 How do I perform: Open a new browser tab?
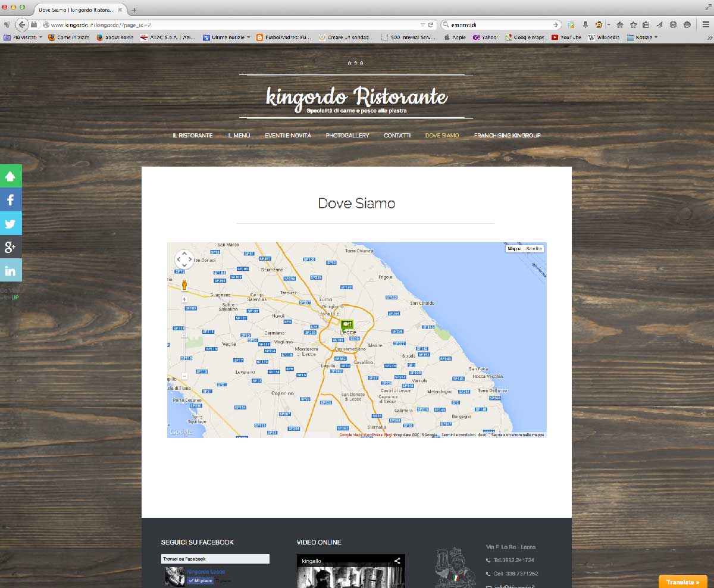(x=134, y=10)
